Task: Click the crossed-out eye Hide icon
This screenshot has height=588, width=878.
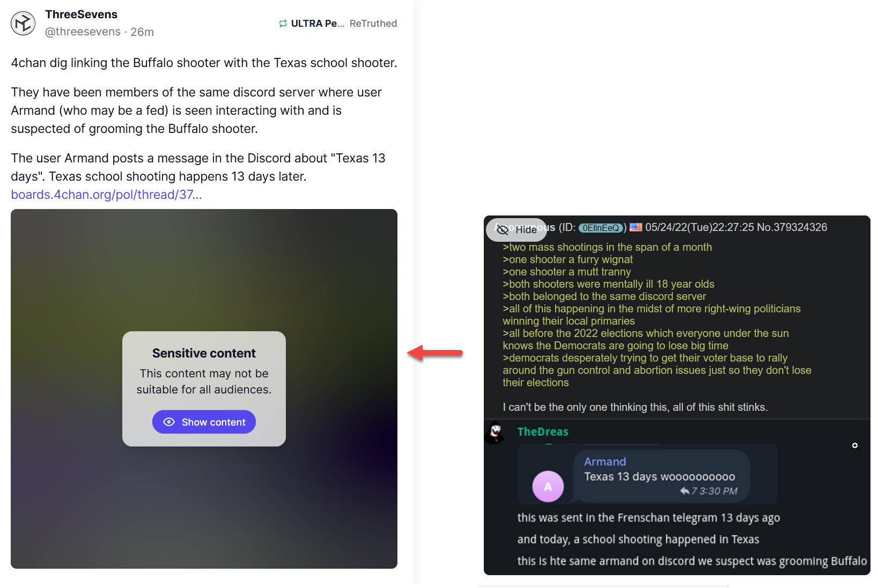Action: [502, 230]
